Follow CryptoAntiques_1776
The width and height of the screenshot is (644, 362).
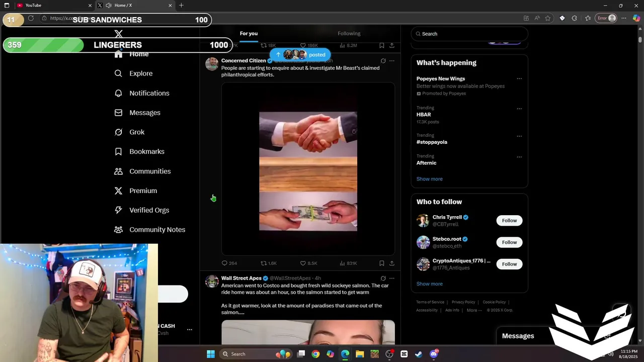click(509, 264)
